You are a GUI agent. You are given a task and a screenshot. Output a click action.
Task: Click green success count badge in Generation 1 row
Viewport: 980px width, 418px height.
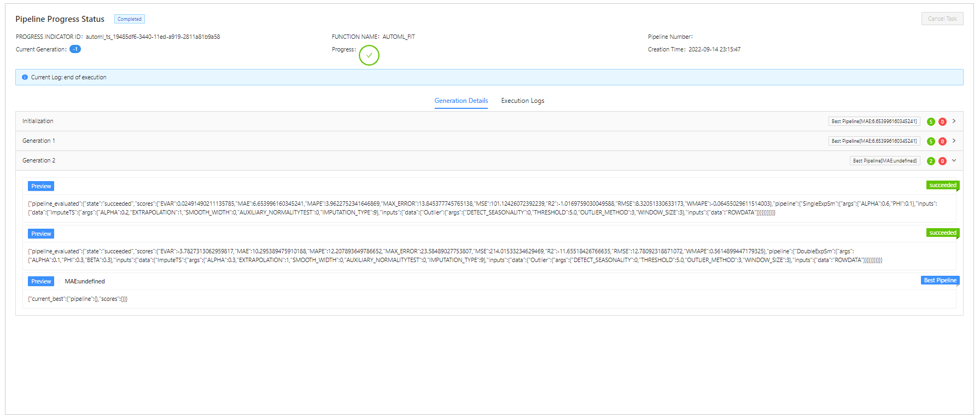(x=931, y=142)
